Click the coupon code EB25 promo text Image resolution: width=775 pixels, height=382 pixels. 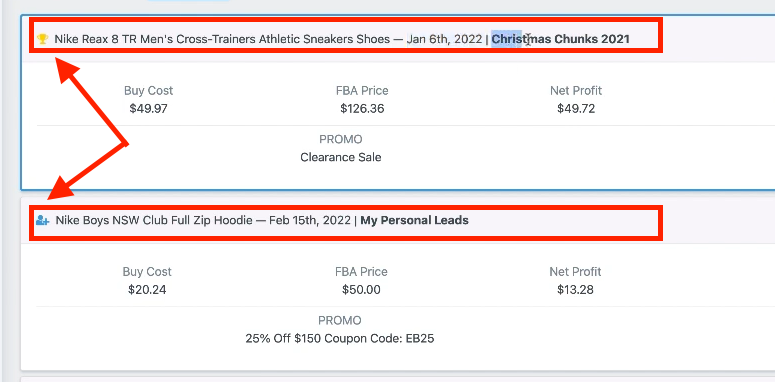coord(340,339)
